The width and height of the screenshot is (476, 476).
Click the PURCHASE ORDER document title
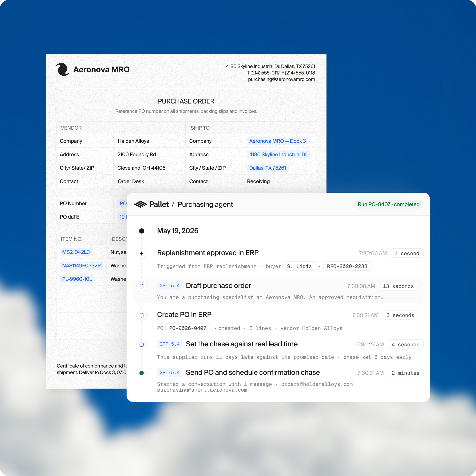[186, 101]
